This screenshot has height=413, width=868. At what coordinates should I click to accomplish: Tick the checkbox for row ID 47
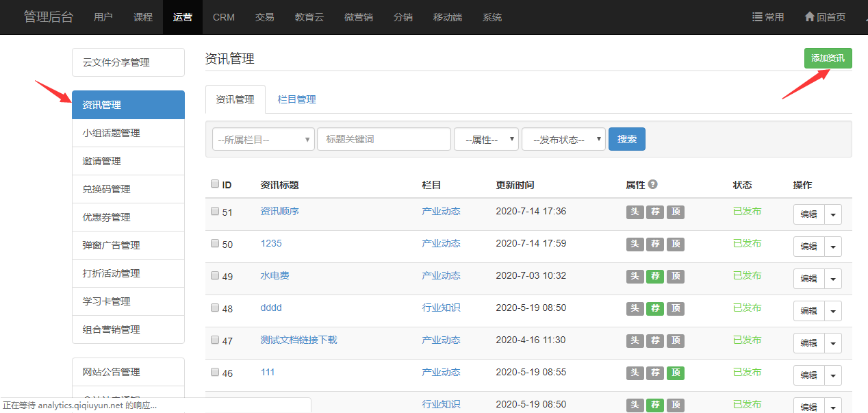[x=215, y=340]
